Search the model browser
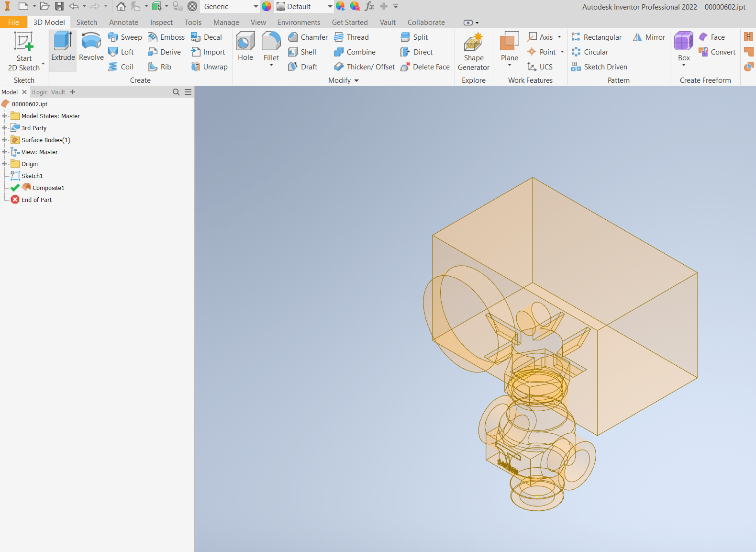 click(x=176, y=92)
